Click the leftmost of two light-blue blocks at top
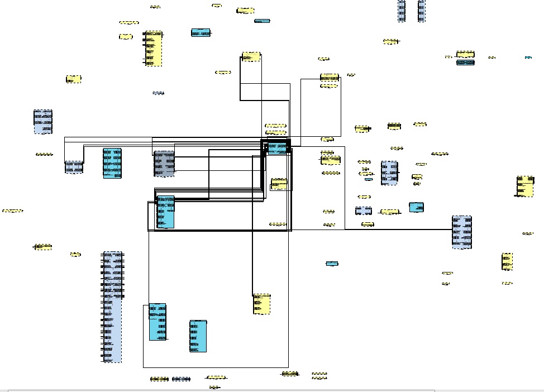Screen dimensions: 544x392 (x=401, y=11)
